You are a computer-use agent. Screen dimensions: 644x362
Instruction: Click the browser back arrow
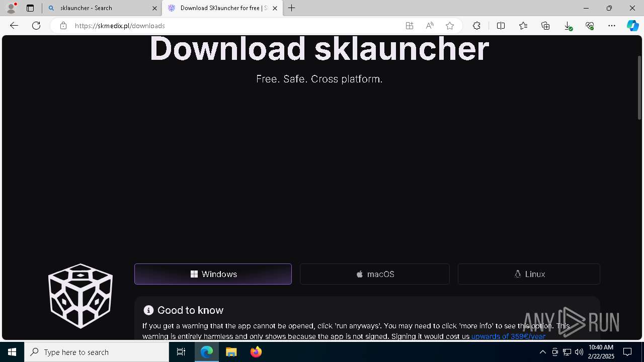(x=14, y=26)
